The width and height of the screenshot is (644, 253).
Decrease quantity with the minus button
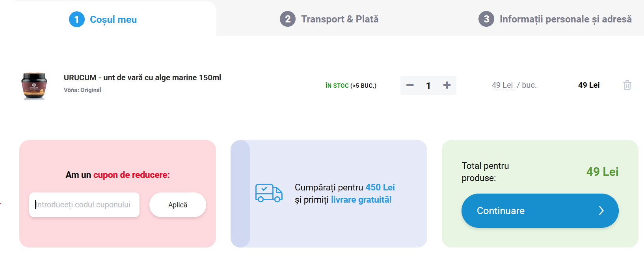click(410, 85)
